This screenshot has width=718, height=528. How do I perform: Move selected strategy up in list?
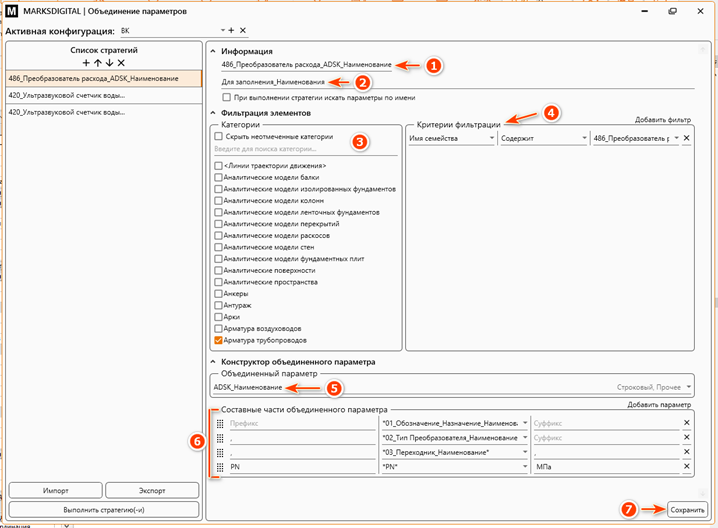coord(97,62)
